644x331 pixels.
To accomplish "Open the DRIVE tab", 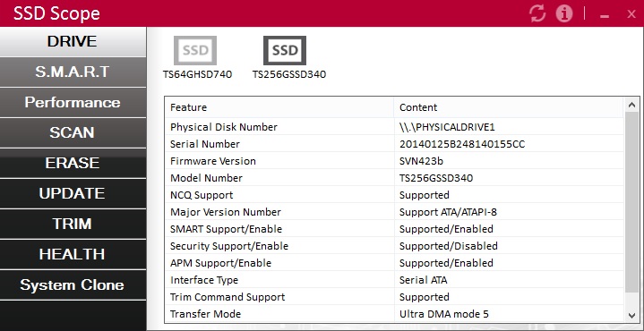I will point(73,42).
